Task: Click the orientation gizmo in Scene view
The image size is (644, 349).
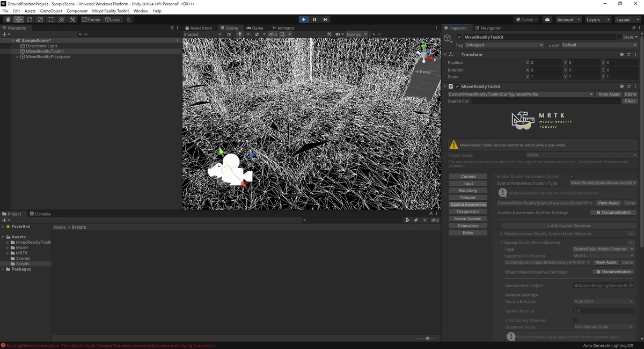Action: (x=424, y=55)
